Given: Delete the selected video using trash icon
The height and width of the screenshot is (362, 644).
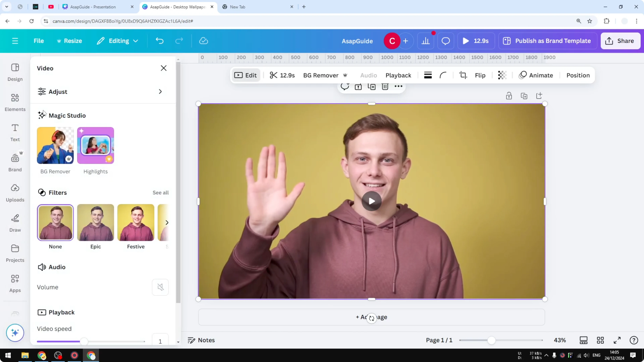Looking at the screenshot, I should pos(385,87).
